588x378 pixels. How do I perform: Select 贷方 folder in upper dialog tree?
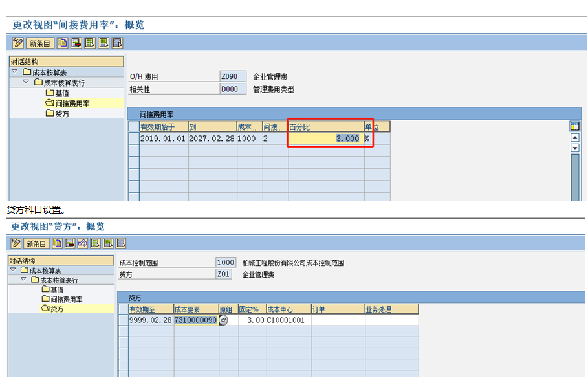pyautogui.click(x=58, y=113)
